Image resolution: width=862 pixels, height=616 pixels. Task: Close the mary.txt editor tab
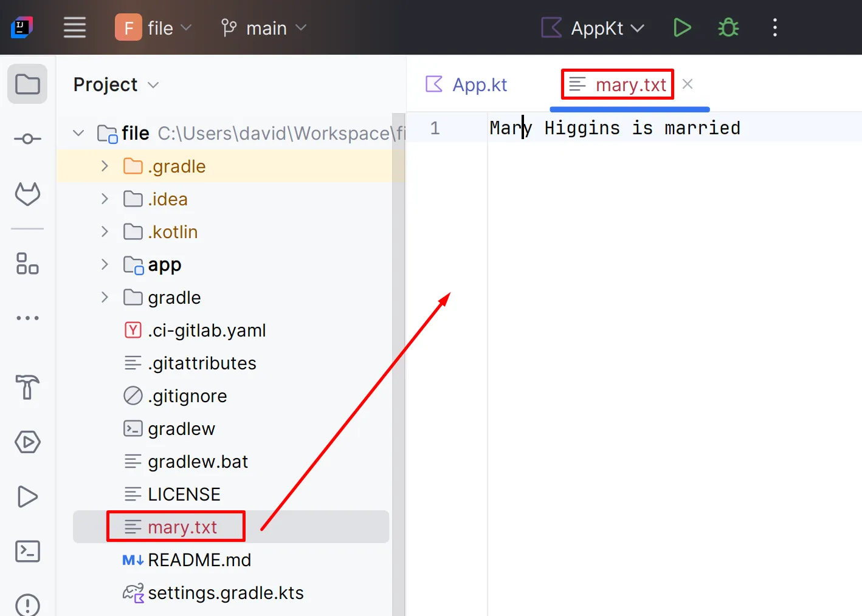tap(688, 84)
